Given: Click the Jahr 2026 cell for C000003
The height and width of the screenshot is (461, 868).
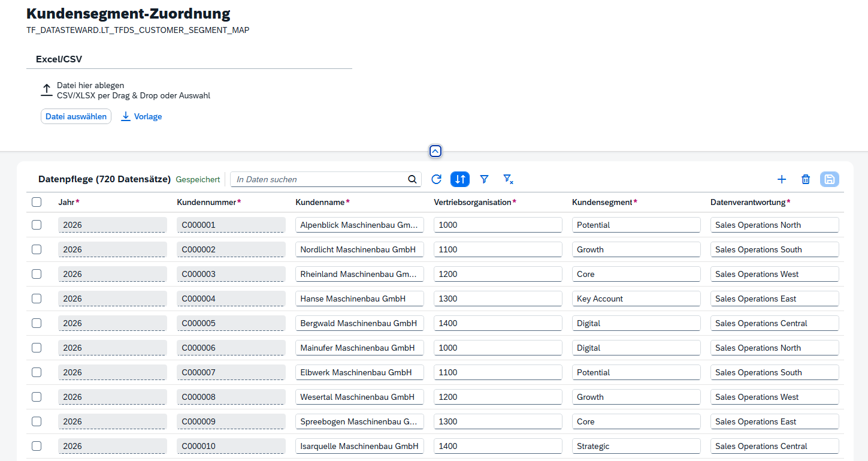Looking at the screenshot, I should 113,274.
